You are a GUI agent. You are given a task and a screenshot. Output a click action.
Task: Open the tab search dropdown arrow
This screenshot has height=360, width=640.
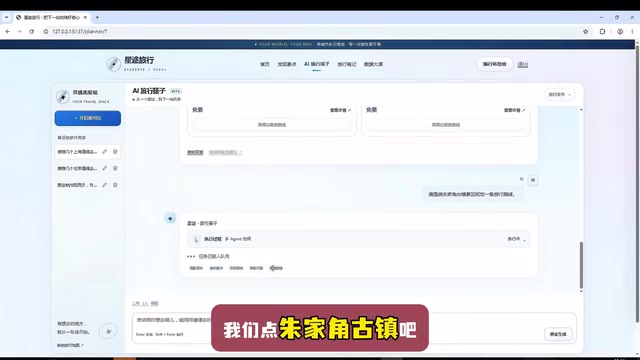(6, 18)
